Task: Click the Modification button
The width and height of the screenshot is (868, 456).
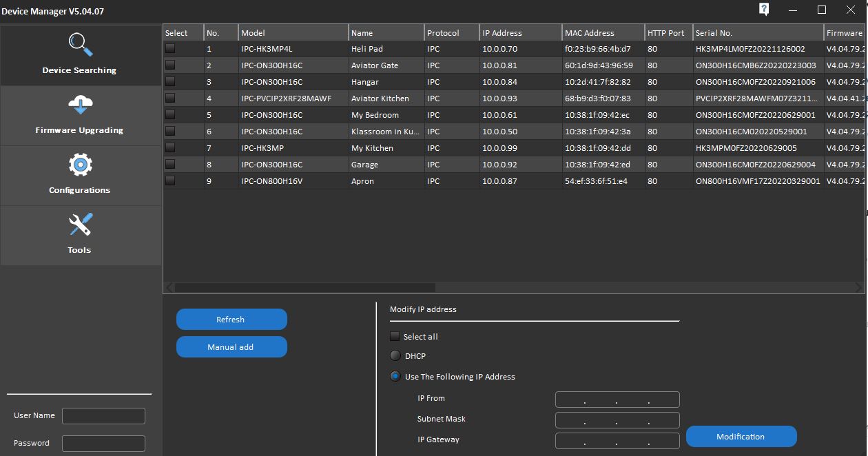Action: pyautogui.click(x=741, y=436)
